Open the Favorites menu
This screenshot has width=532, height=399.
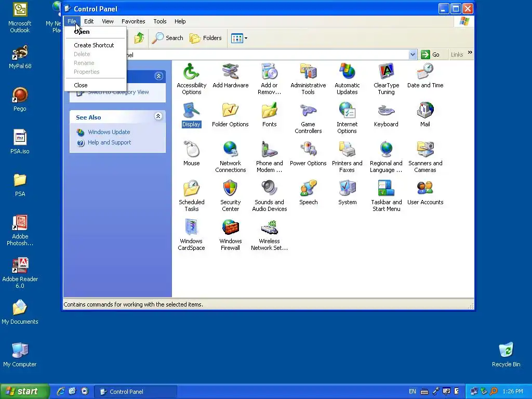pos(134,21)
